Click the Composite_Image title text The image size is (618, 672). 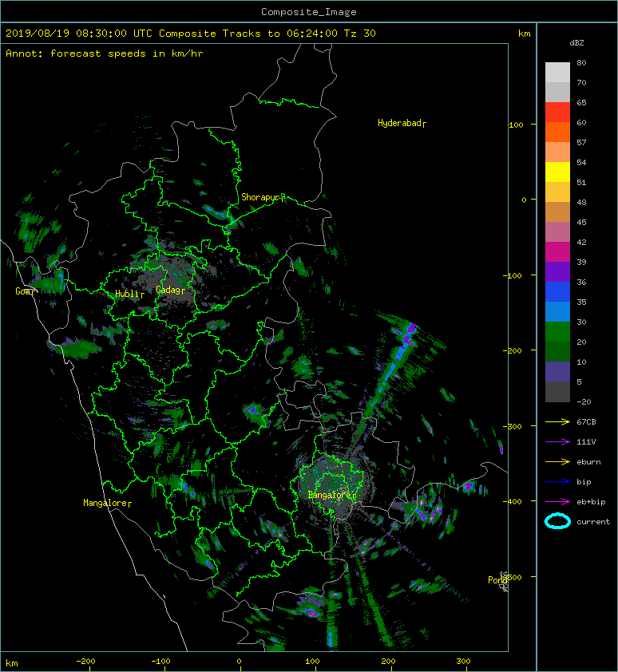coord(309,12)
